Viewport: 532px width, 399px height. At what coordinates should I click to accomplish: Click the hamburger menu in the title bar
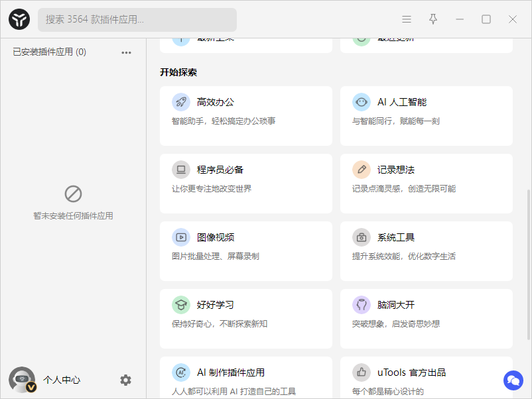pos(406,19)
